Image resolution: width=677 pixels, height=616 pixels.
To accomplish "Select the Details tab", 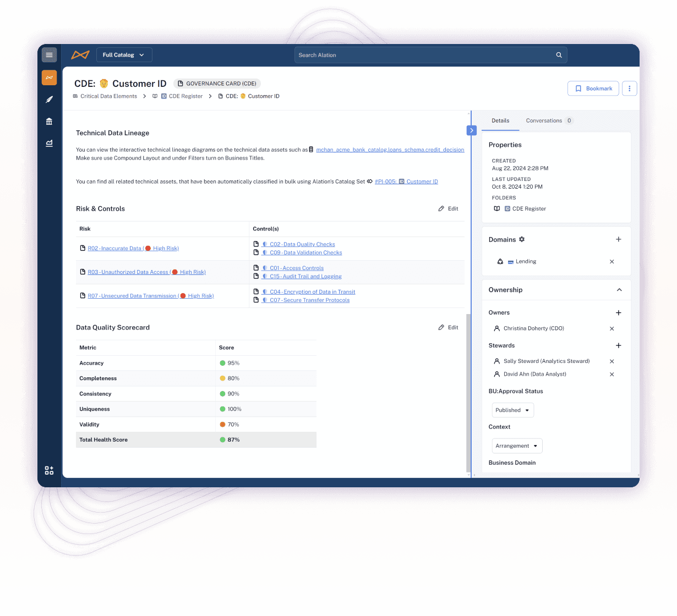I will point(500,120).
